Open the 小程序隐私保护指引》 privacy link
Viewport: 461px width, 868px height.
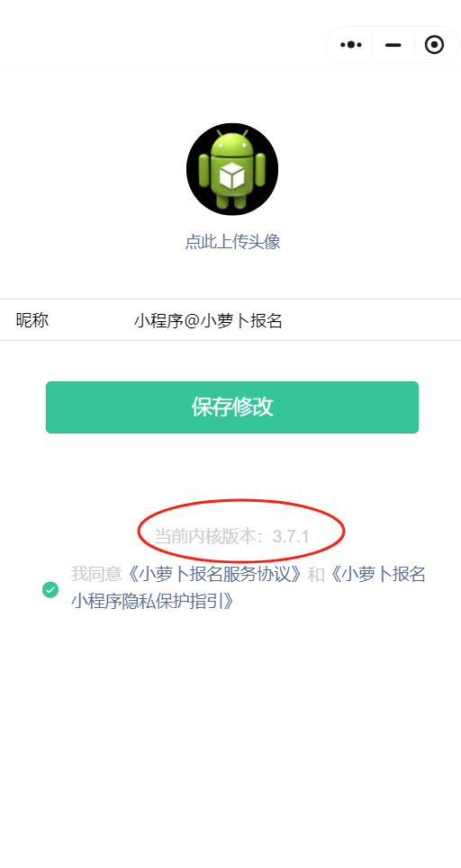point(153,601)
